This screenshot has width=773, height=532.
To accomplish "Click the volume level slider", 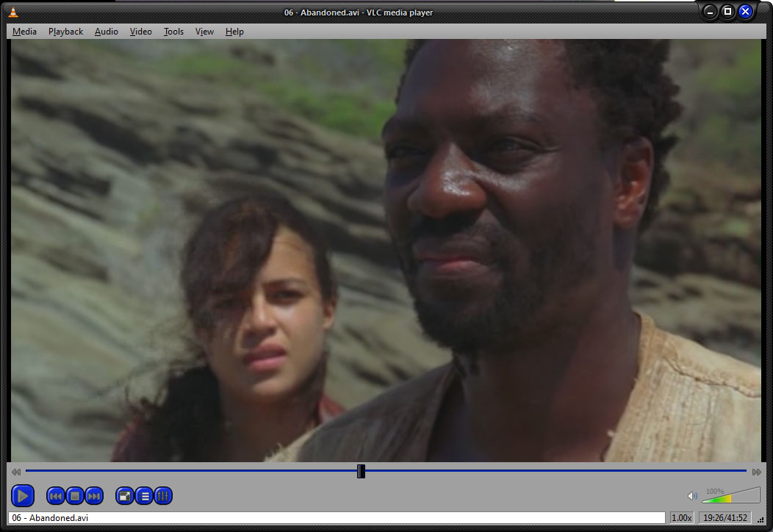I will click(730, 495).
